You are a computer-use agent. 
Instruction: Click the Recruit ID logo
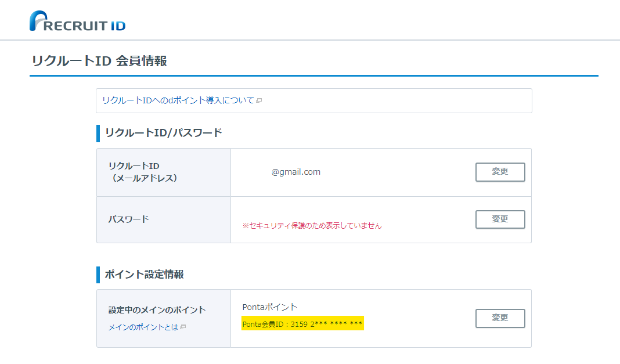click(x=78, y=21)
